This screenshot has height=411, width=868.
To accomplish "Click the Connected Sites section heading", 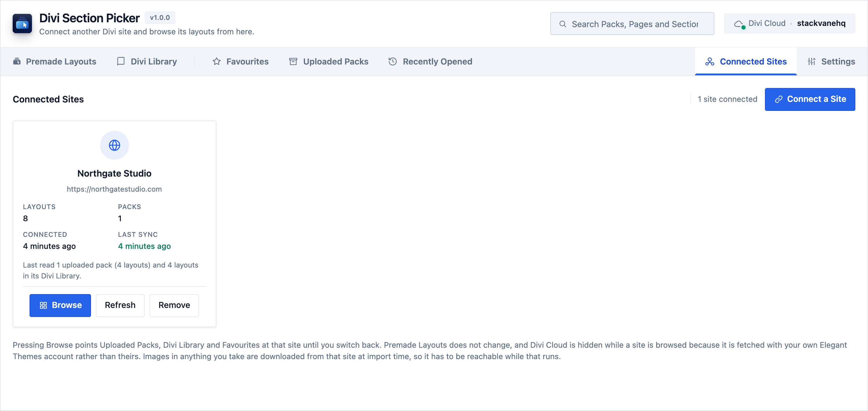I will (x=48, y=99).
